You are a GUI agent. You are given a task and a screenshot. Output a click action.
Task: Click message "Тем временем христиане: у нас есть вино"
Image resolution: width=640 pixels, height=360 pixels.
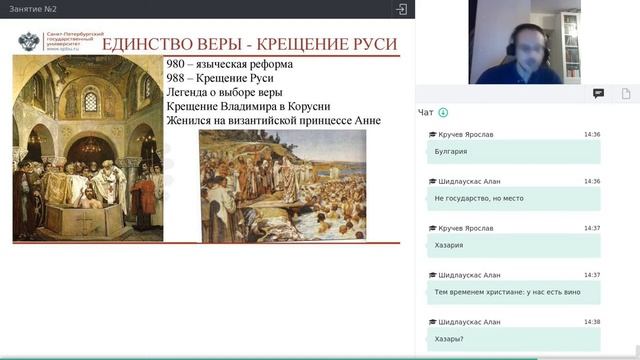tap(514, 292)
